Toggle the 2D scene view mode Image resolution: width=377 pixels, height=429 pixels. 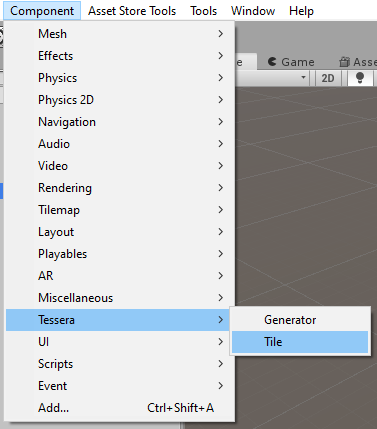(x=328, y=78)
